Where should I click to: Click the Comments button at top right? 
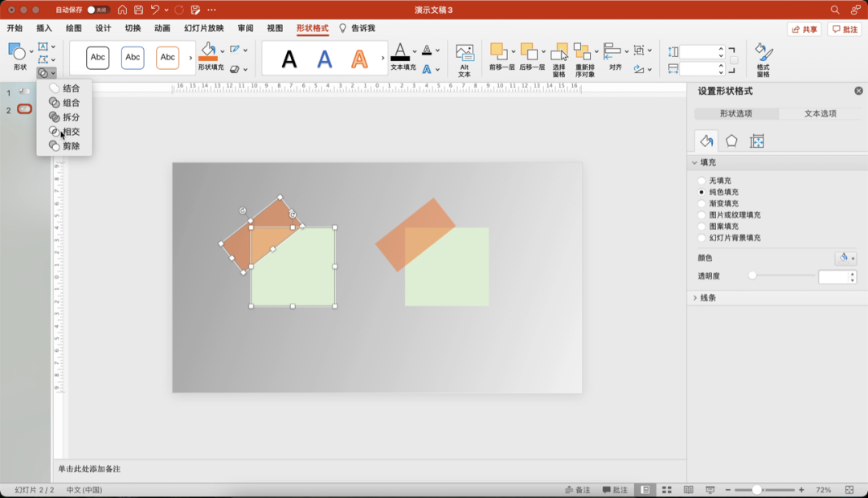click(x=845, y=30)
